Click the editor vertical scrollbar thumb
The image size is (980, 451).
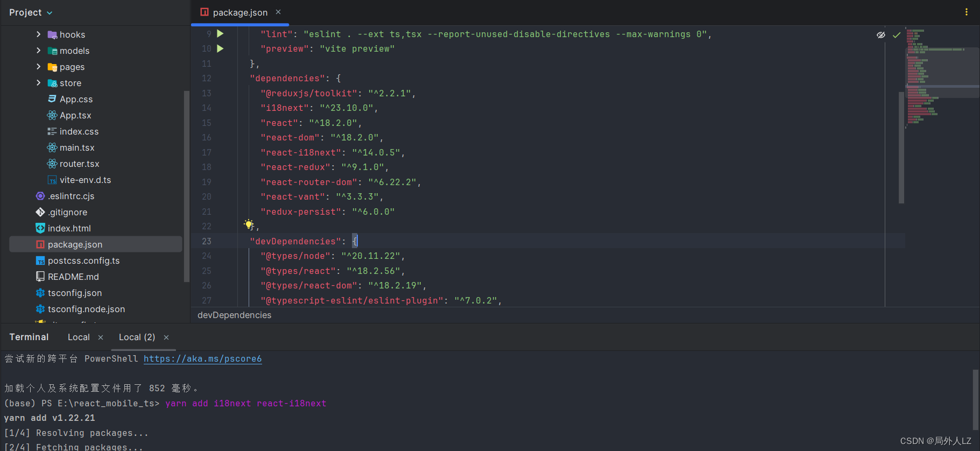pos(901,147)
